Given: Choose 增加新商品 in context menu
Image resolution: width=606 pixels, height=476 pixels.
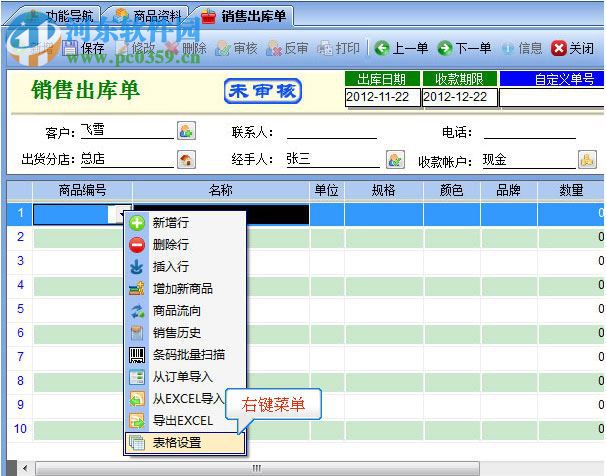Looking at the screenshot, I should (185, 289).
